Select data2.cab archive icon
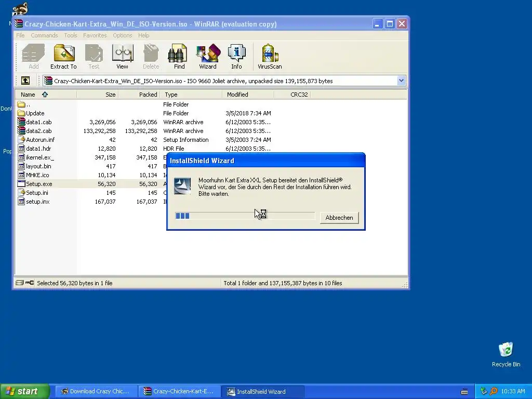The image size is (532, 399). click(x=21, y=130)
